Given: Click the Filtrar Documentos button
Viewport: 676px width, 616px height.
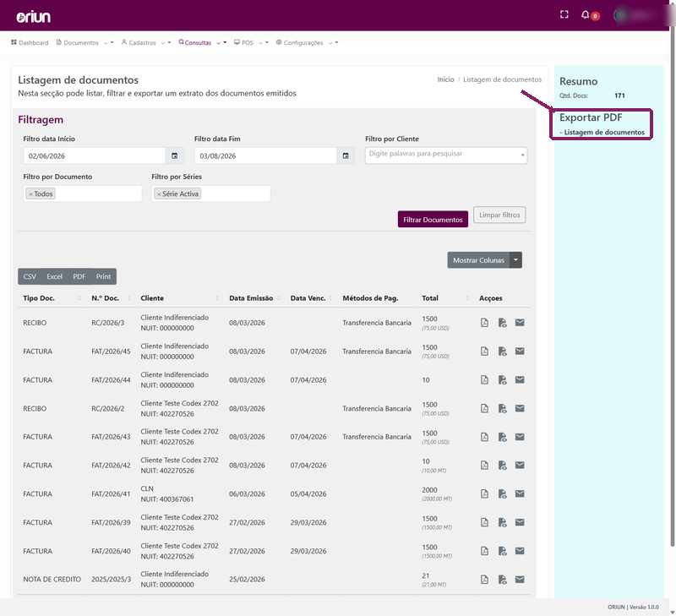Looking at the screenshot, I should (x=433, y=220).
